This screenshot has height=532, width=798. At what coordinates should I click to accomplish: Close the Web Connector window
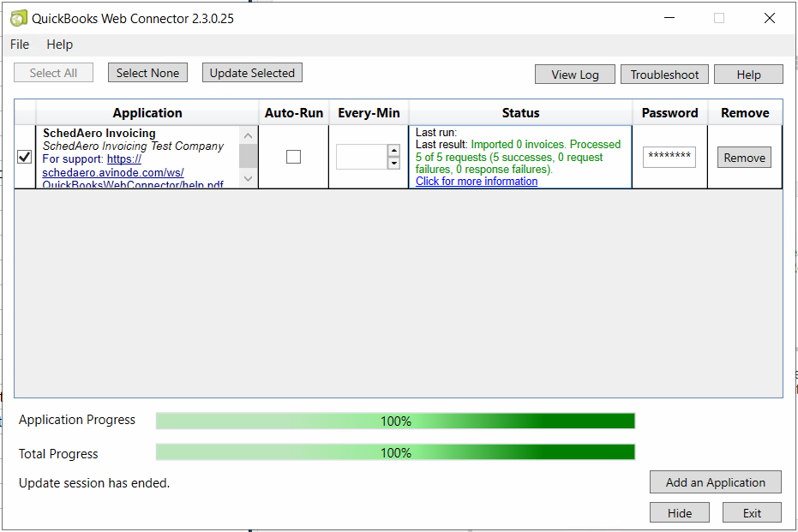pos(770,18)
